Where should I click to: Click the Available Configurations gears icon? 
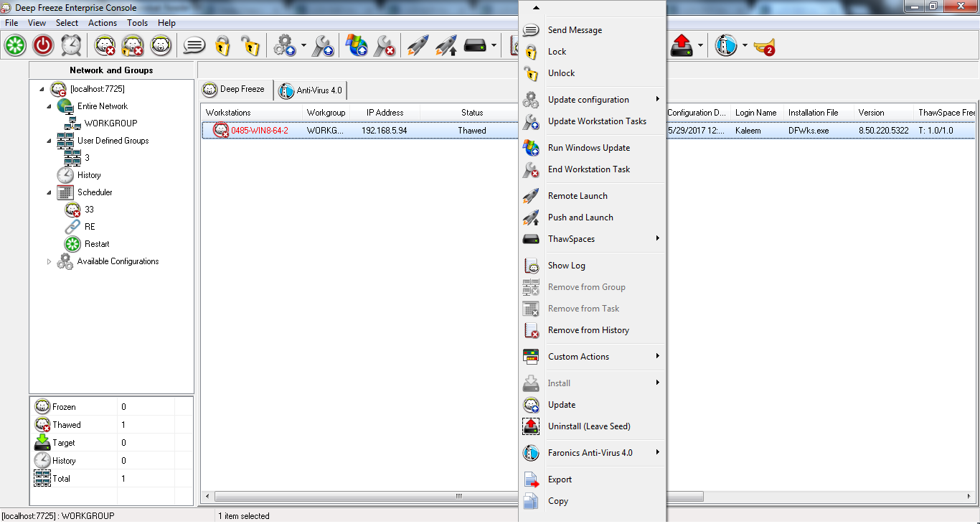(65, 261)
